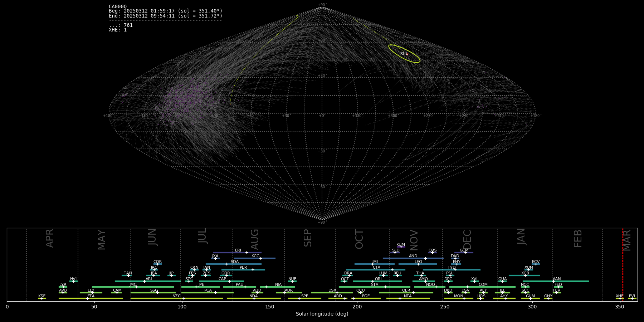
Task: Select the DSX shower label
Action: [x=332, y=291]
